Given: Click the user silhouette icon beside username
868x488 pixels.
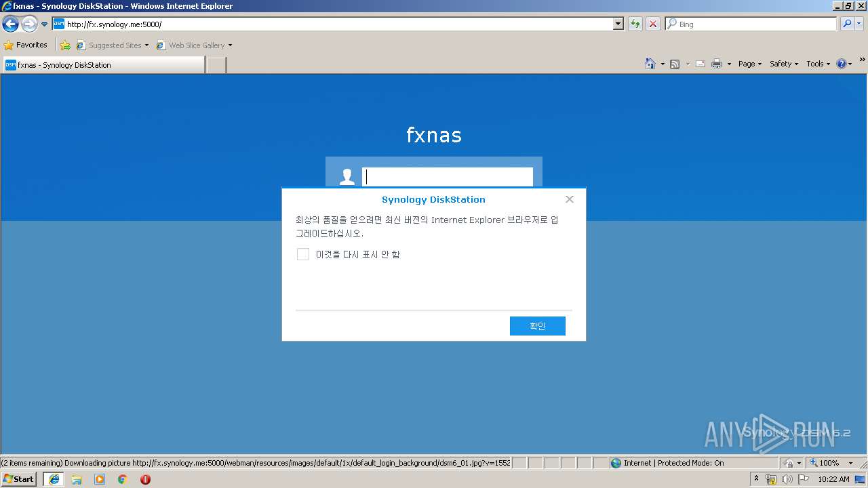Looking at the screenshot, I should tap(347, 177).
